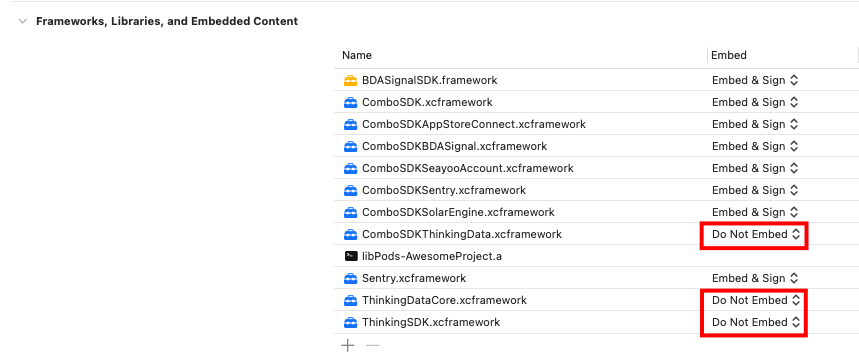
Task: Select the ThinkingSDK.xcframework row name
Action: coord(431,322)
